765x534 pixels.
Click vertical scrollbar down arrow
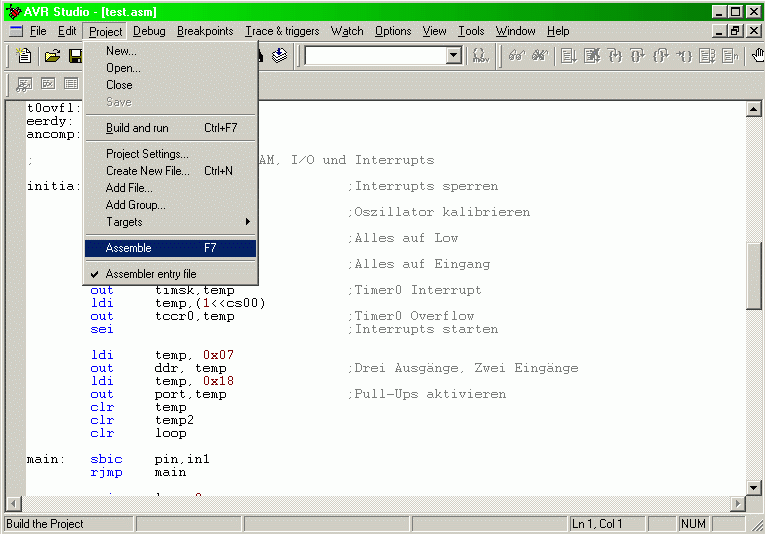753,487
